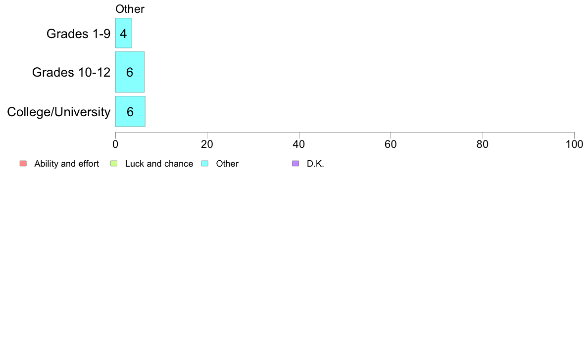
Task: Select the "Ability and effort" legend label
Action: coord(66,164)
